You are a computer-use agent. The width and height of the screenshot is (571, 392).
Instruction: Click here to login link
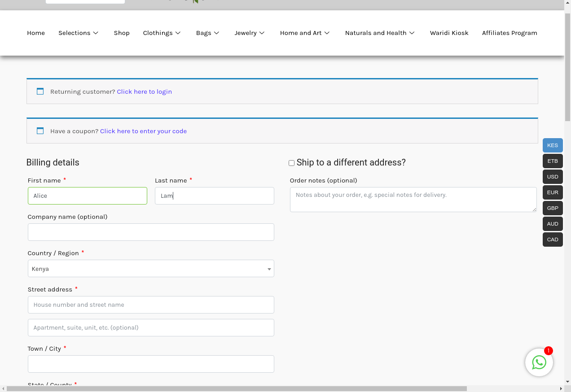144,91
